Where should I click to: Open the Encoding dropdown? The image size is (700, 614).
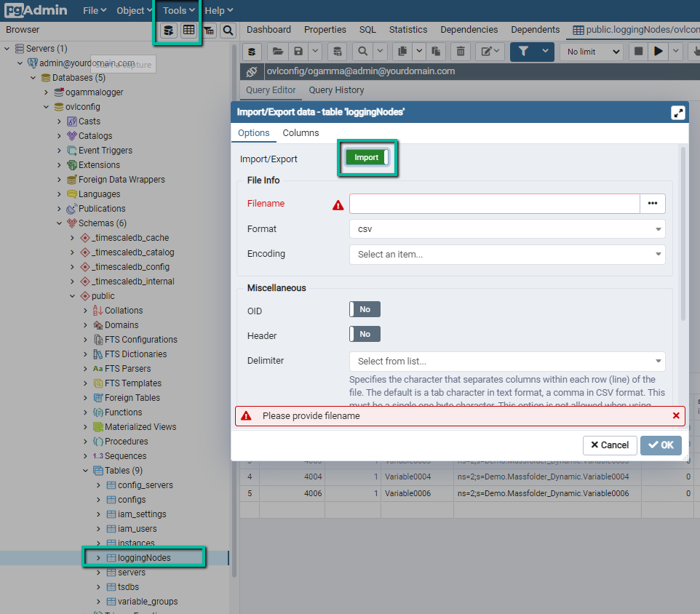point(507,255)
